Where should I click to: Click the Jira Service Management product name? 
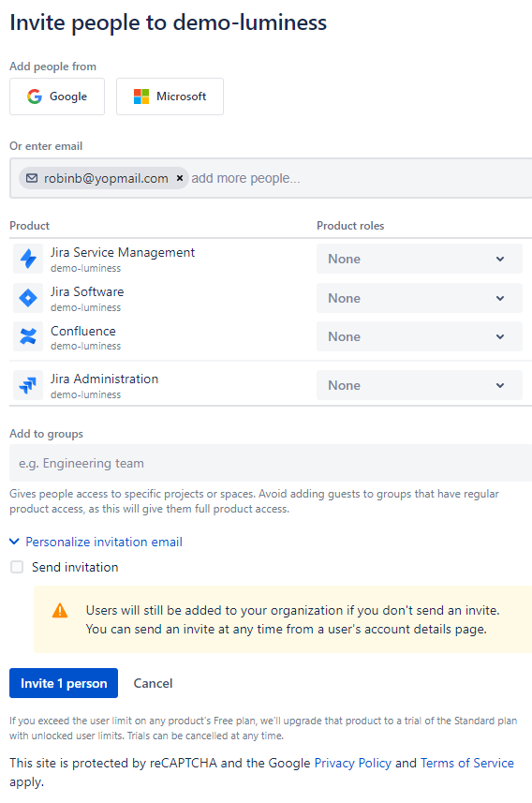pos(123,252)
